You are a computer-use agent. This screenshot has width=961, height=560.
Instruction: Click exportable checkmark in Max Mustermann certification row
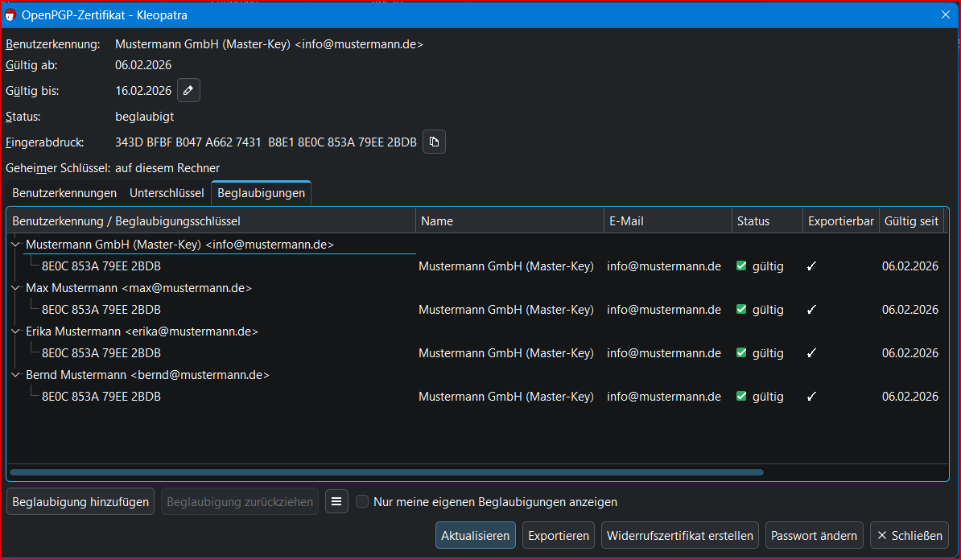coord(811,310)
